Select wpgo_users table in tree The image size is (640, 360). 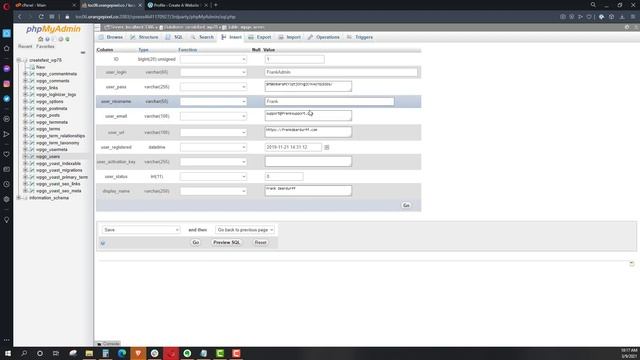click(48, 156)
